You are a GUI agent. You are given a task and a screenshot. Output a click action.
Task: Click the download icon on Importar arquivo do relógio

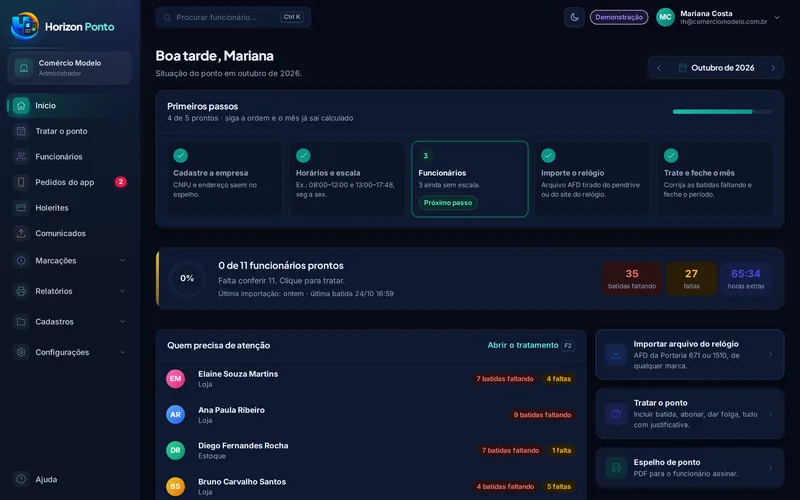[x=616, y=355]
